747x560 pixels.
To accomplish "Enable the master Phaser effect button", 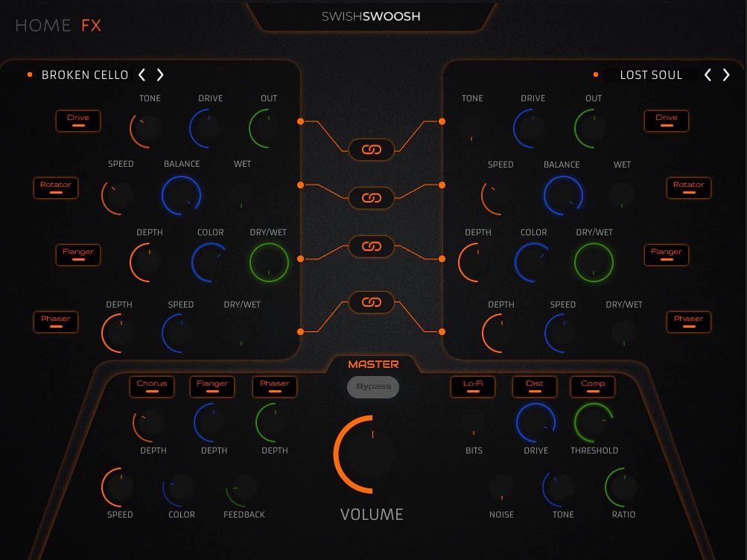I will click(274, 386).
